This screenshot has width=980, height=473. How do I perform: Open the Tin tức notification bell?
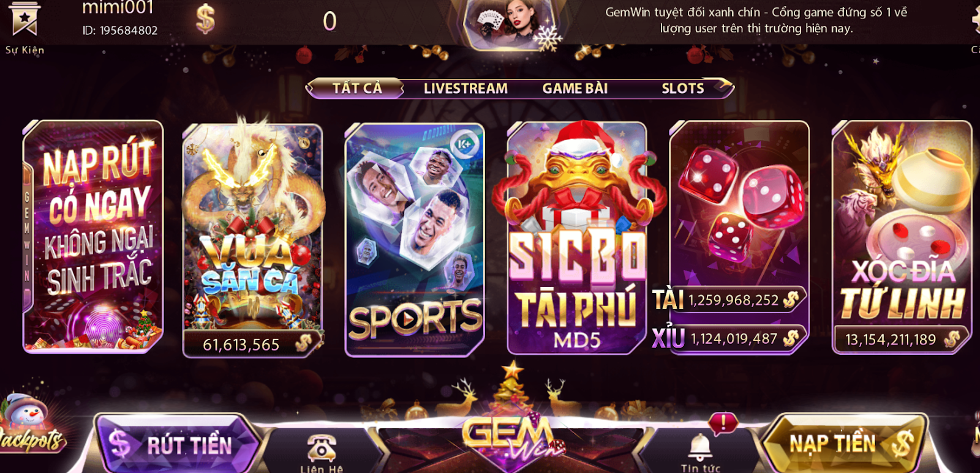coord(700,447)
